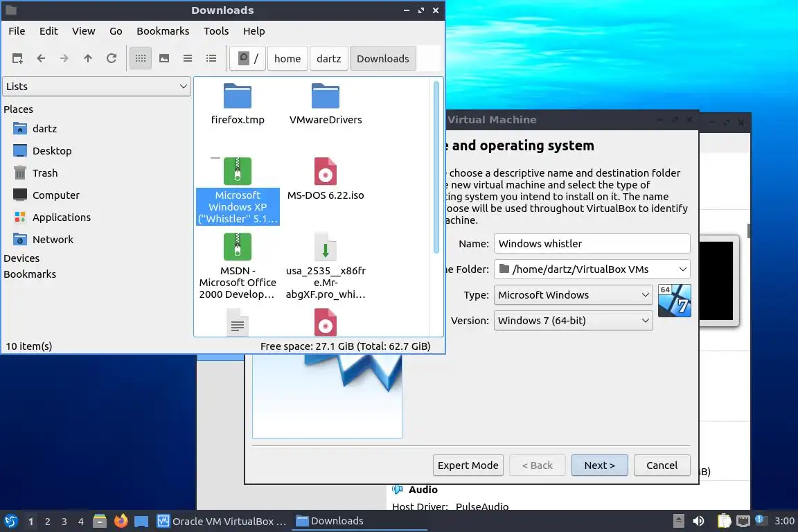Go back in the Downloads window
Image resolution: width=798 pixels, height=532 pixels.
click(42, 59)
